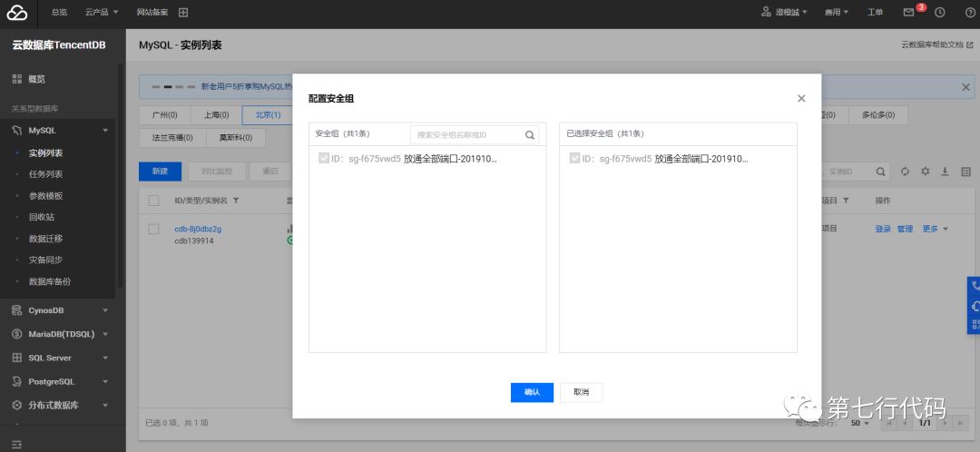Switch to the 北京(1) region tab
This screenshot has width=980, height=452.
[x=268, y=115]
